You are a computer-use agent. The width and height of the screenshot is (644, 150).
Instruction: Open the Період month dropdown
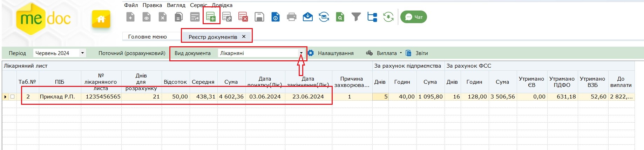pyautogui.click(x=82, y=53)
